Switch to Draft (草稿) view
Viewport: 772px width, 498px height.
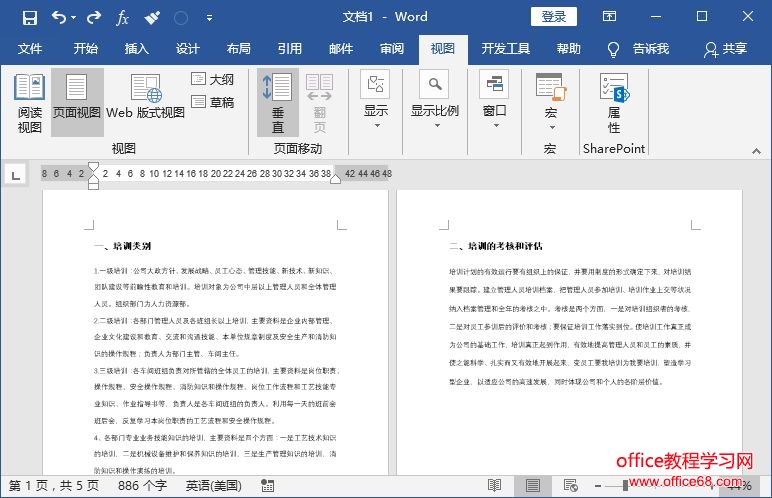[213, 102]
